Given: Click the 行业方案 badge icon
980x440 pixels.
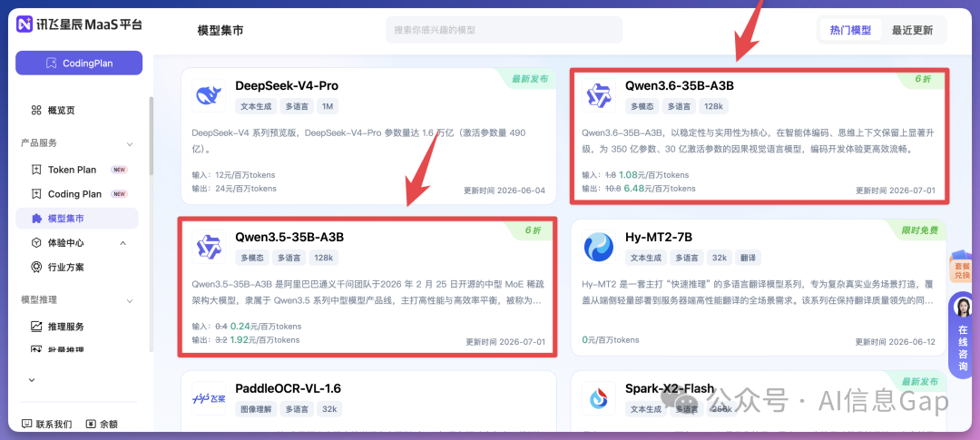Looking at the screenshot, I should coord(36,268).
